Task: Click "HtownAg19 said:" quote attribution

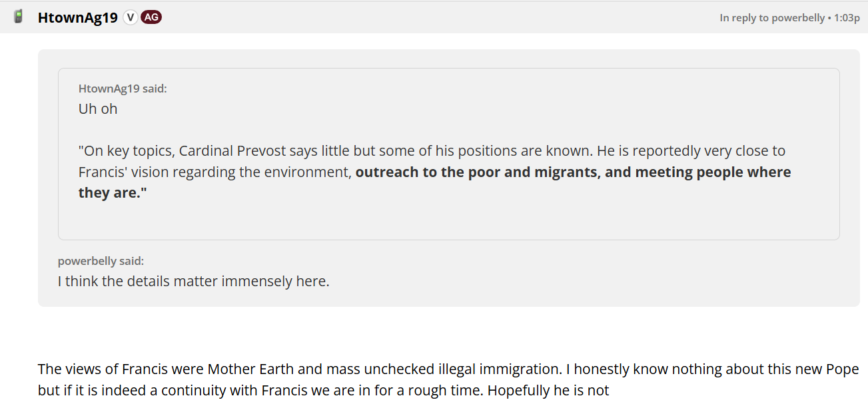Action: pyautogui.click(x=123, y=89)
